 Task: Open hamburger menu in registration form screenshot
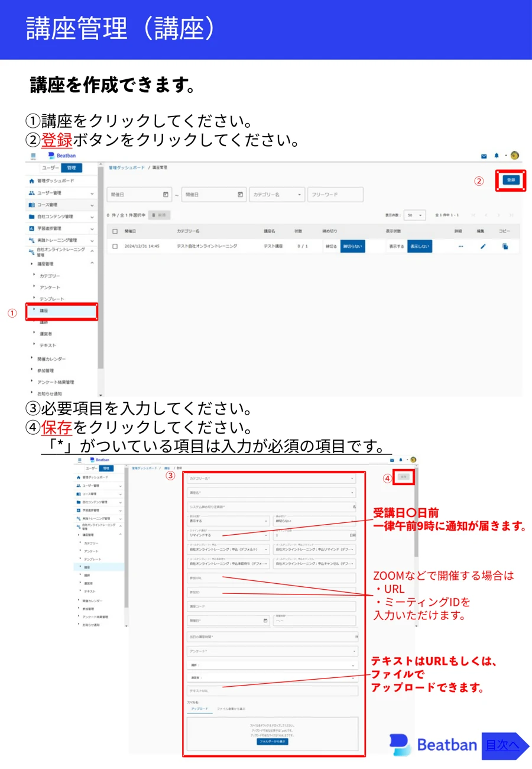tap(80, 460)
